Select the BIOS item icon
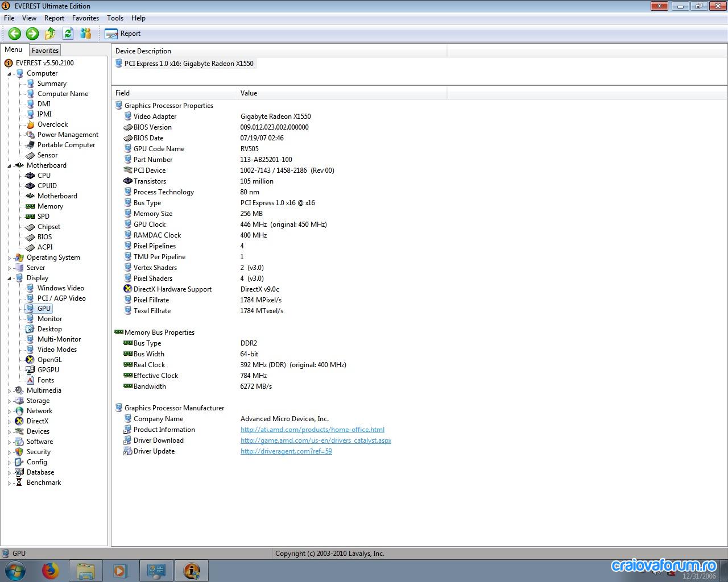 click(x=31, y=237)
